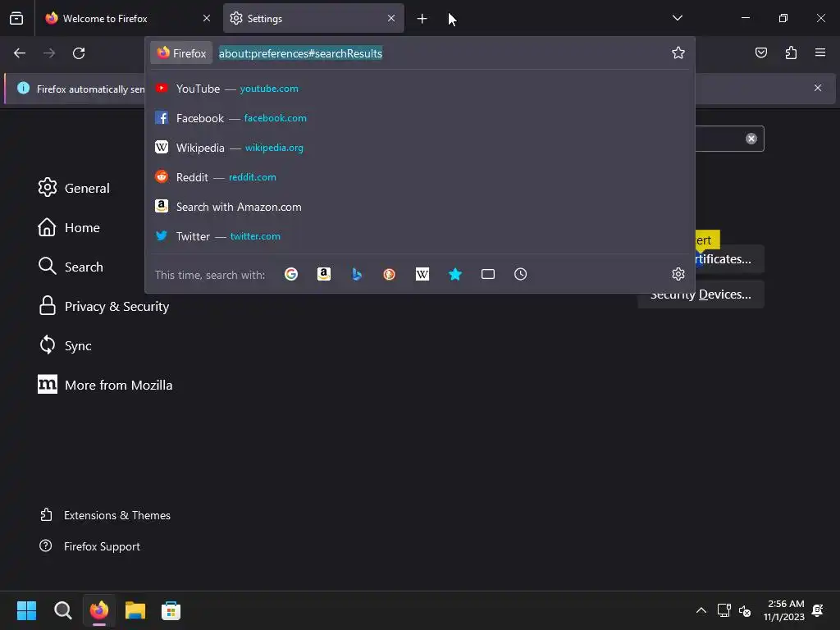This screenshot has height=630, width=840.
Task: Select the YouTube suggestion
Action: pyautogui.click(x=420, y=89)
